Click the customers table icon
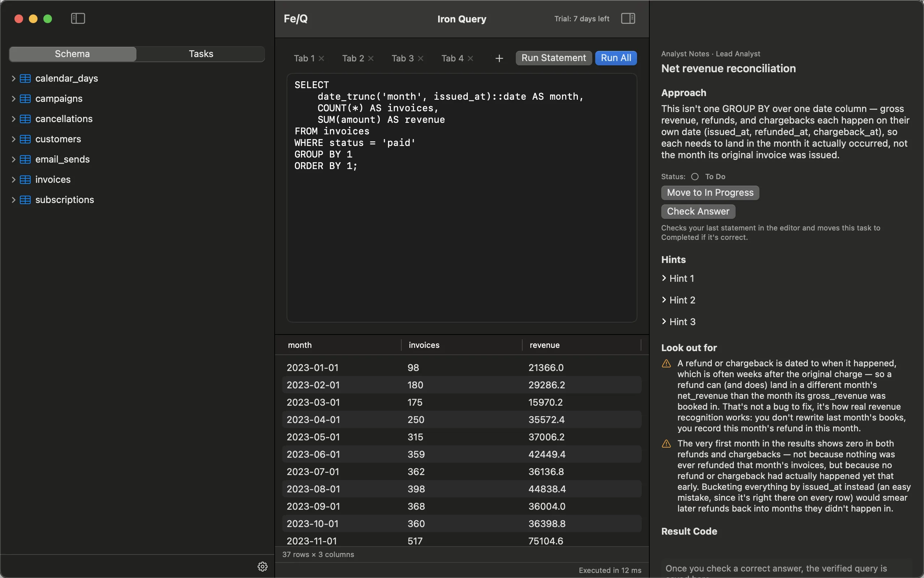This screenshot has width=924, height=578. coord(25,139)
